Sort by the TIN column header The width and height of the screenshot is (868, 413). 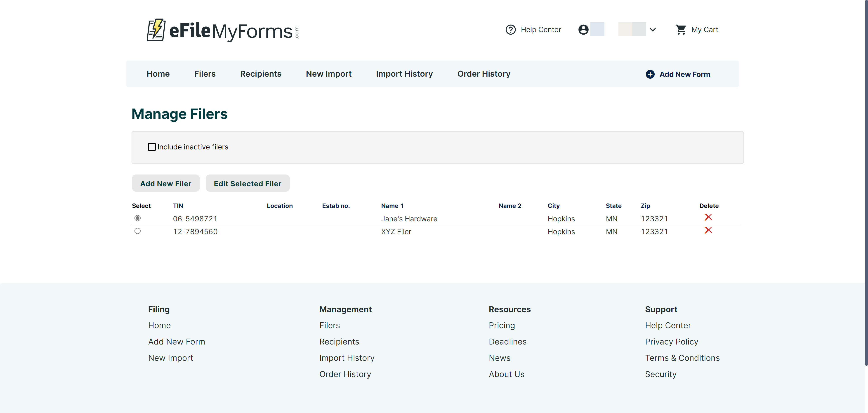tap(178, 206)
